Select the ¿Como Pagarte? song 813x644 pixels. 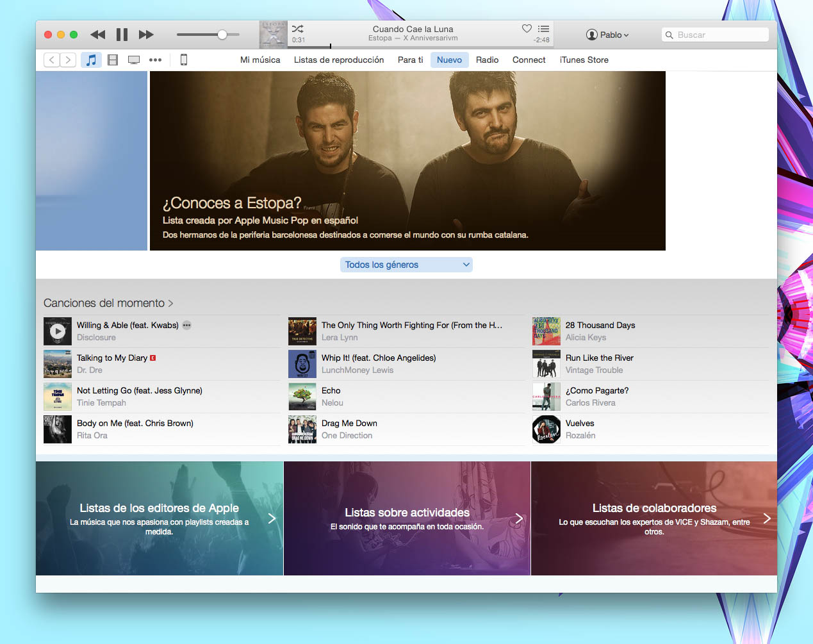[x=597, y=390]
